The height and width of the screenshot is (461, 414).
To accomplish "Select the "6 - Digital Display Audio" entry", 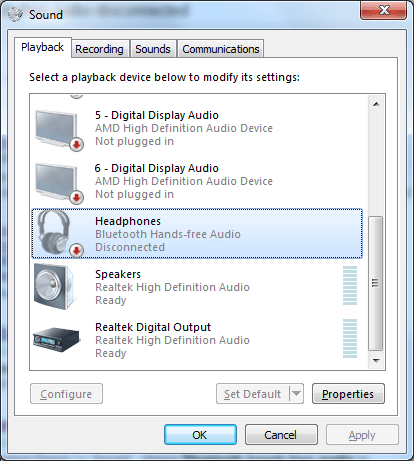I will click(197, 181).
